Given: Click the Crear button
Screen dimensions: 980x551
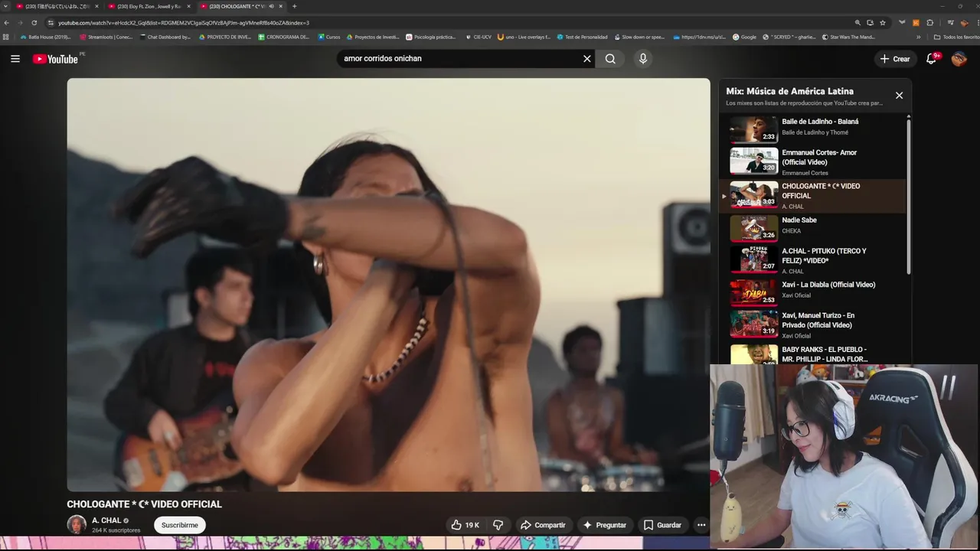Looking at the screenshot, I should click(895, 59).
